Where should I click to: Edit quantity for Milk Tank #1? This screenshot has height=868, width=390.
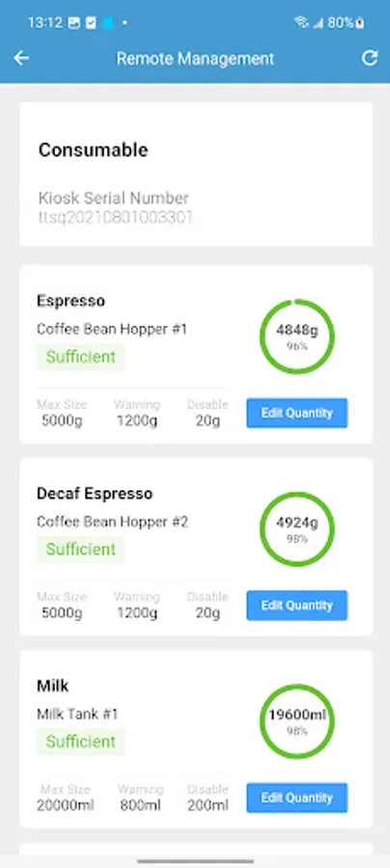pyautogui.click(x=297, y=798)
